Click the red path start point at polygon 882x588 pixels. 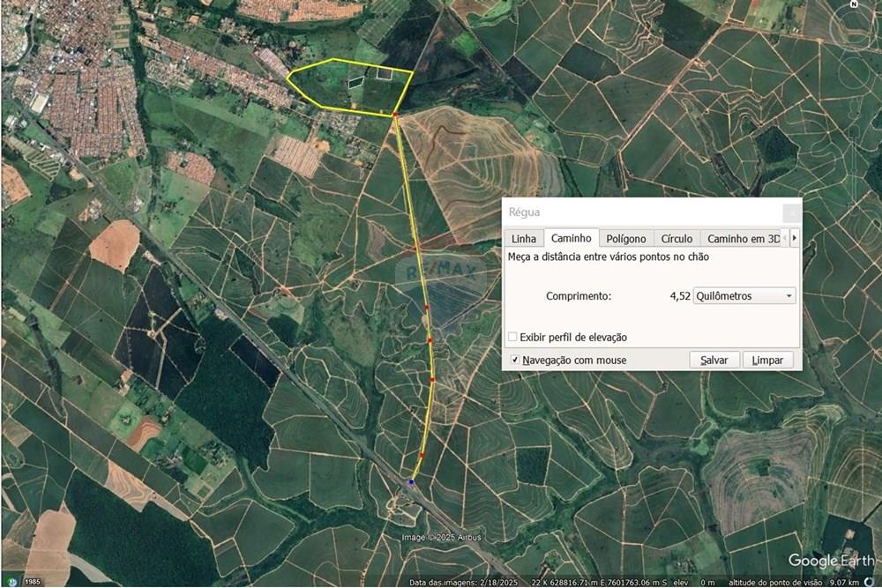pyautogui.click(x=395, y=115)
